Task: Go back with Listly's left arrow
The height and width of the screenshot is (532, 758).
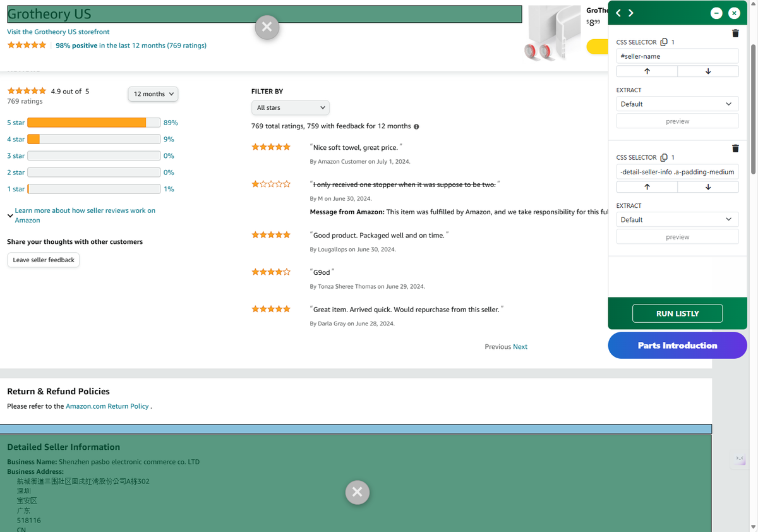Action: point(618,13)
